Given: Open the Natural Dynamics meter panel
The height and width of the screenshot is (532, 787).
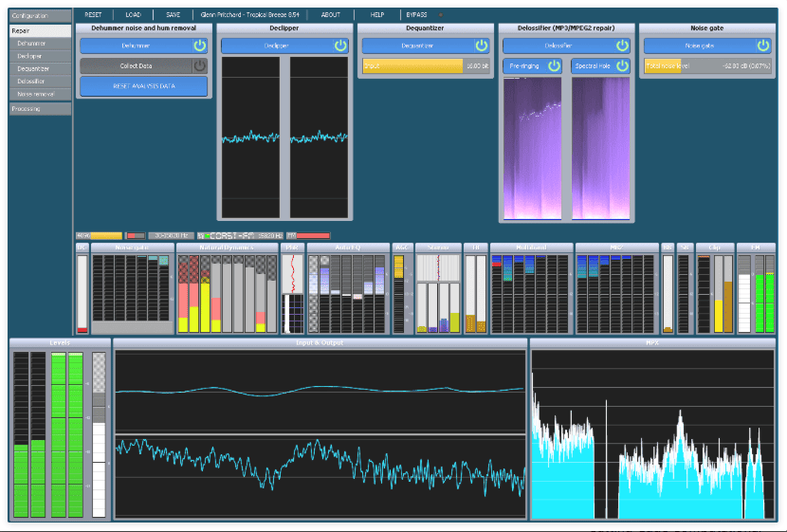Looking at the screenshot, I should (x=228, y=288).
